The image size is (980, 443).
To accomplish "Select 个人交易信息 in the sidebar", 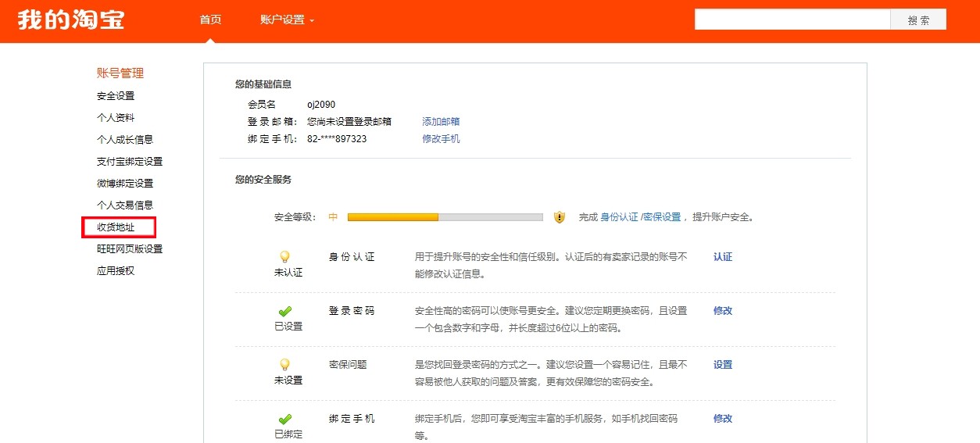I will pos(125,205).
